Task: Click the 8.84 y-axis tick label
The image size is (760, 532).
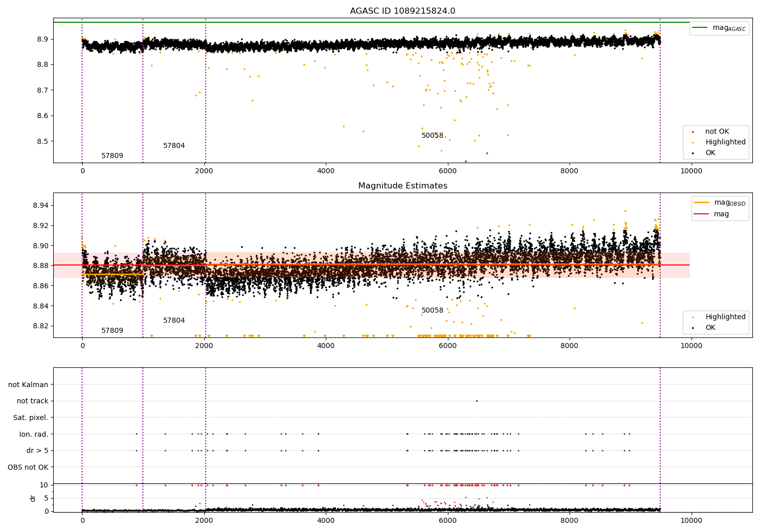Action: [41, 307]
